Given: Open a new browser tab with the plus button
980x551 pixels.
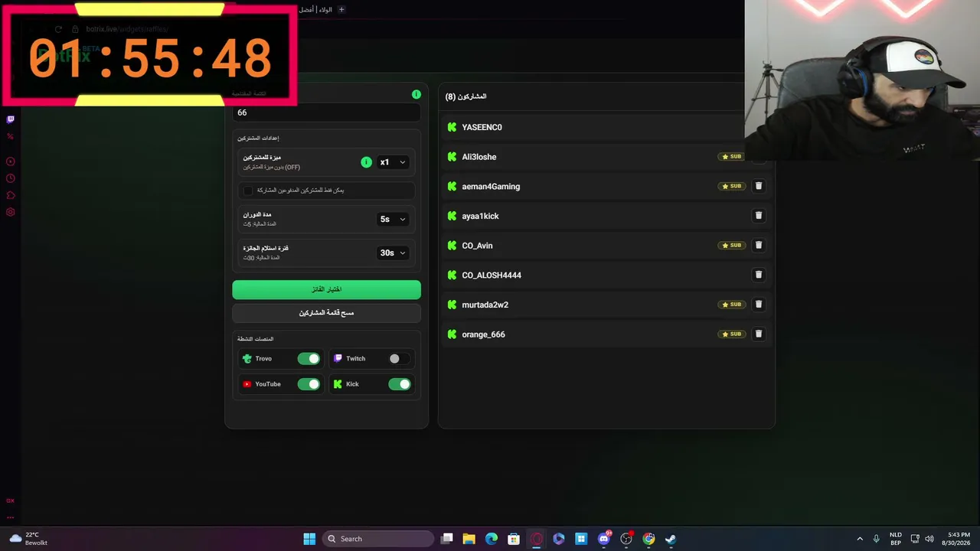Looking at the screenshot, I should pyautogui.click(x=341, y=9).
